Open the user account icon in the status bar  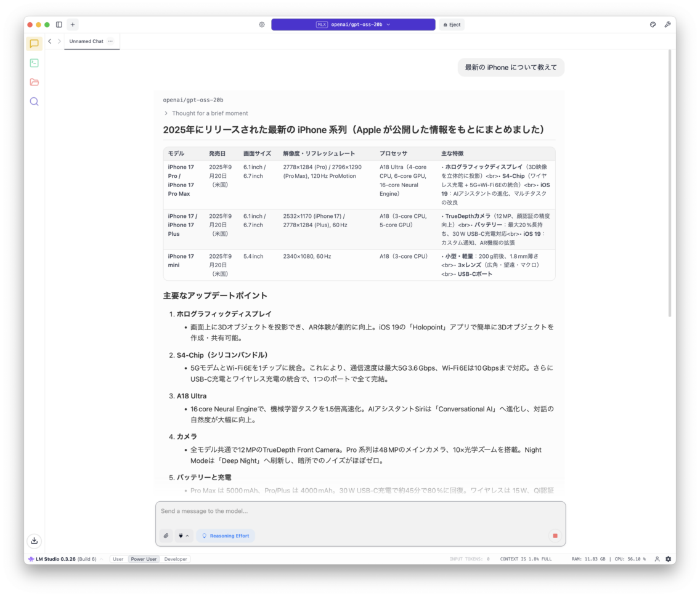657,559
